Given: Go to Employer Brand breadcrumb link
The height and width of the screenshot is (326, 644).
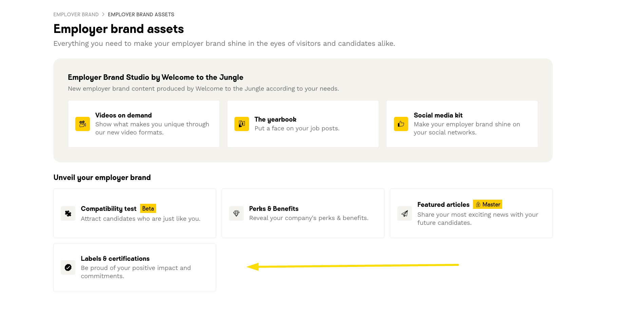Looking at the screenshot, I should pyautogui.click(x=76, y=15).
